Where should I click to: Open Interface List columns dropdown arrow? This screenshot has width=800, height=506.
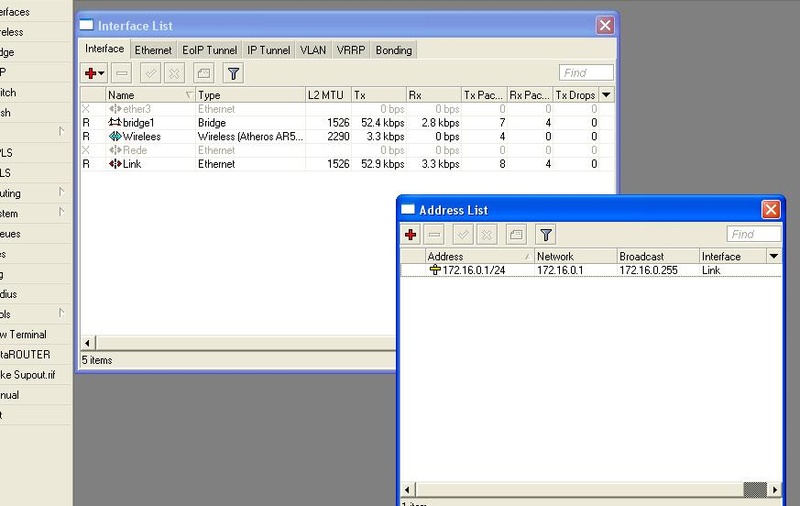(606, 95)
